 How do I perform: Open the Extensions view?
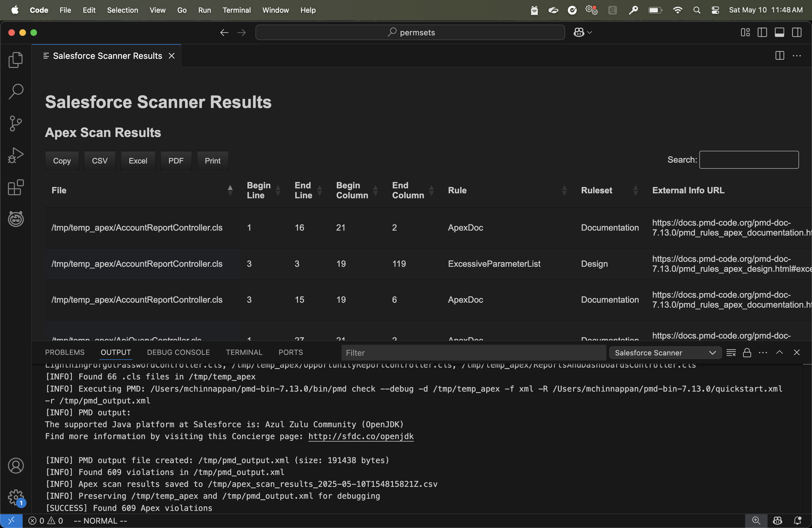click(x=16, y=187)
